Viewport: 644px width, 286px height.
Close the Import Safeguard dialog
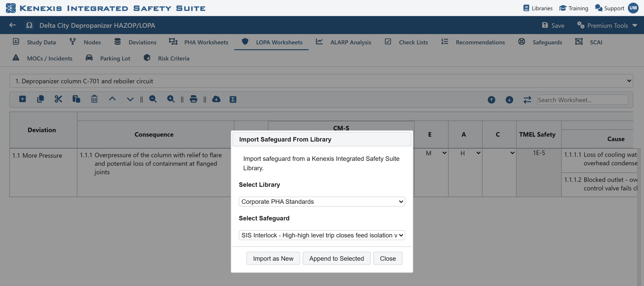tap(388, 259)
